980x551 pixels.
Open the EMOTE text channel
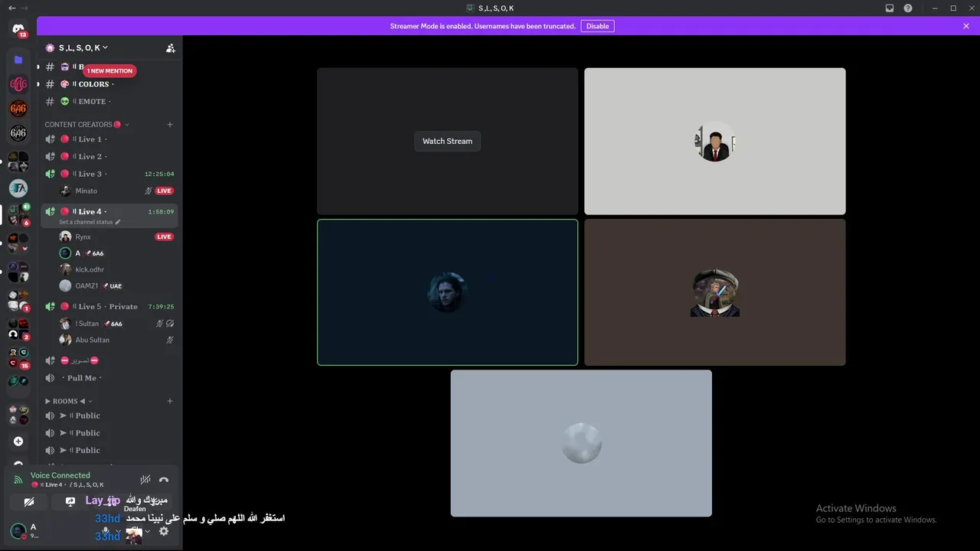pos(107,101)
